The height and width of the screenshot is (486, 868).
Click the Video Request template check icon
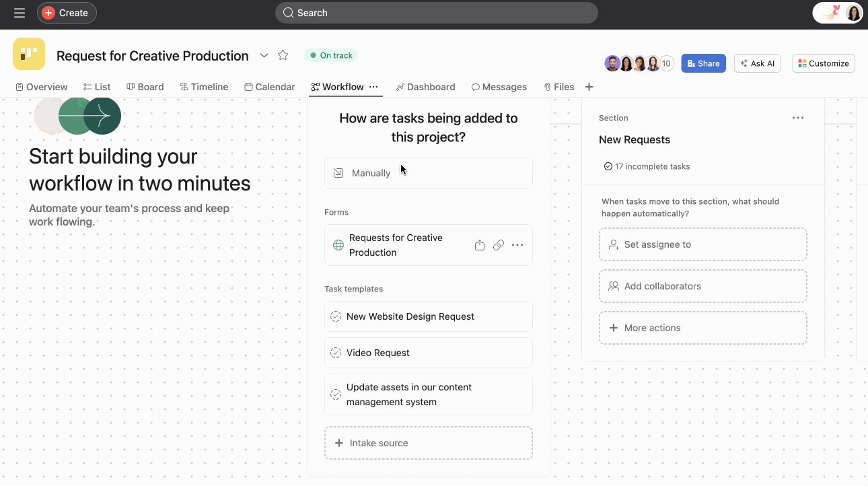(x=336, y=353)
